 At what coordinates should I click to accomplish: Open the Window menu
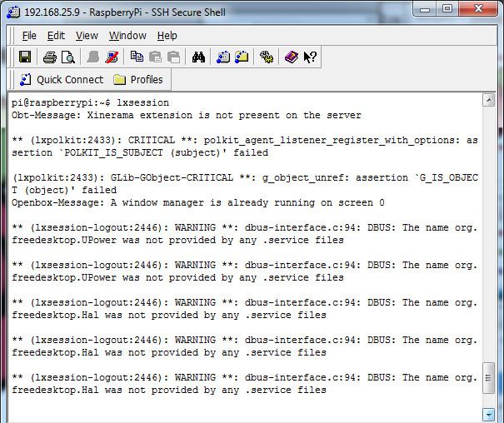pyautogui.click(x=127, y=35)
